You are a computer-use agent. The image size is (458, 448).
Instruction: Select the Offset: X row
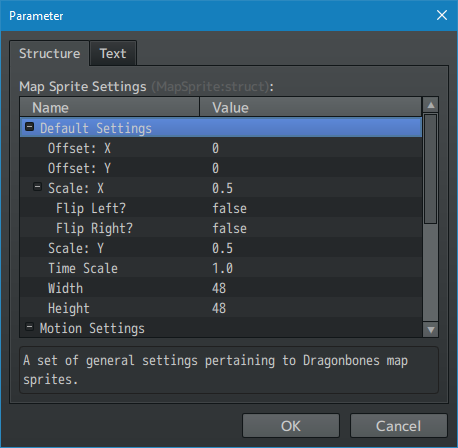[221, 148]
